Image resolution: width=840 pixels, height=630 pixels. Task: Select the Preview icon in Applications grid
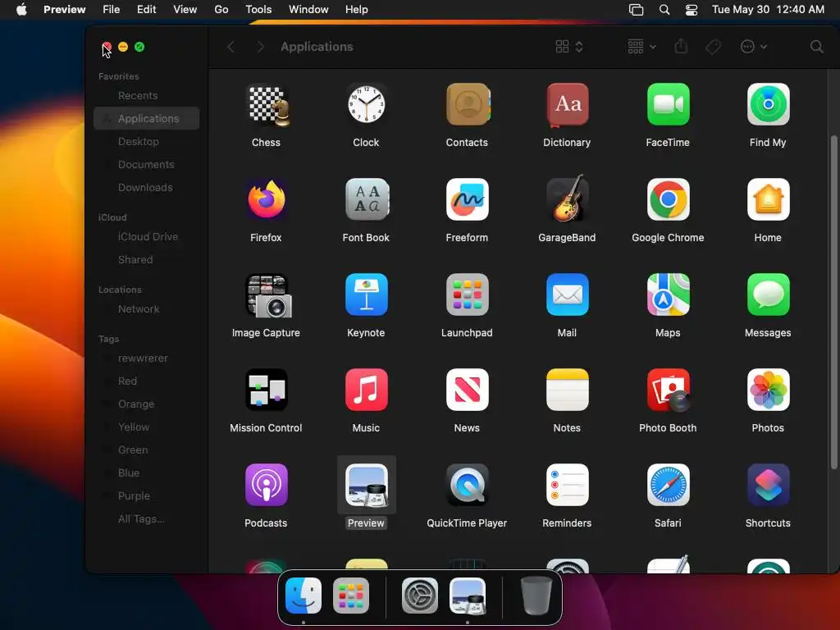pos(367,486)
